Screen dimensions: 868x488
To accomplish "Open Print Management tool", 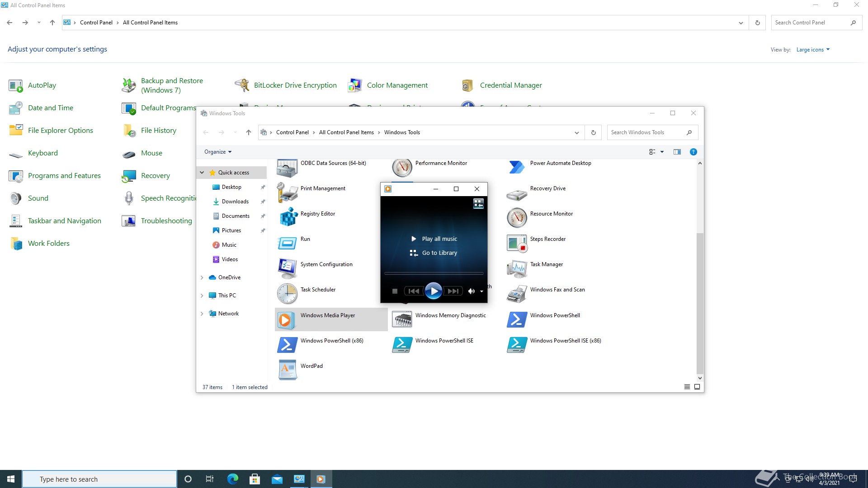I will pyautogui.click(x=323, y=188).
